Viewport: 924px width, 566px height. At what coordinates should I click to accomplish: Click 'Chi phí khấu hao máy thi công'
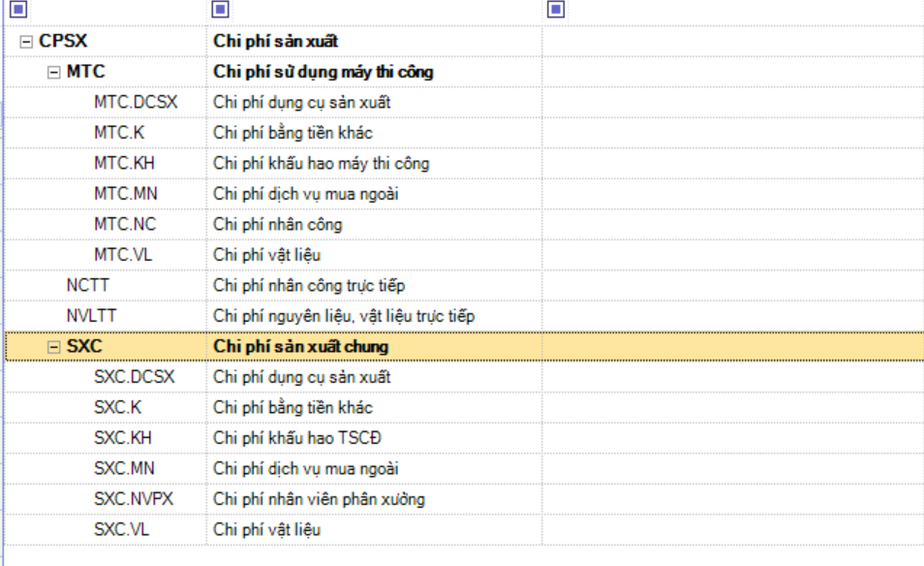click(x=322, y=164)
